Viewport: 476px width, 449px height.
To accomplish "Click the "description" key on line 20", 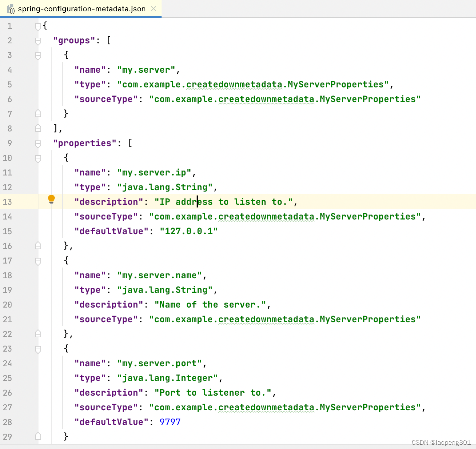I will point(109,305).
